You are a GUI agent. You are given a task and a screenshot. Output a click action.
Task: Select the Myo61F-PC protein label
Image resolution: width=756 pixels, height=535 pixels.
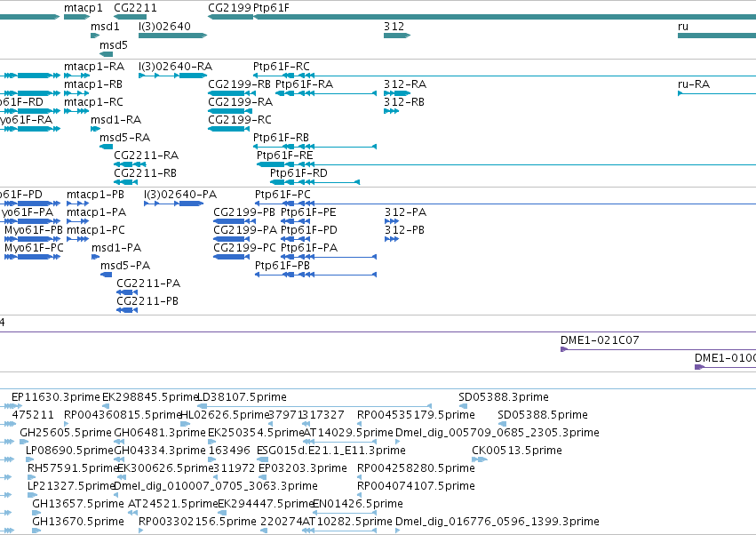34,249
